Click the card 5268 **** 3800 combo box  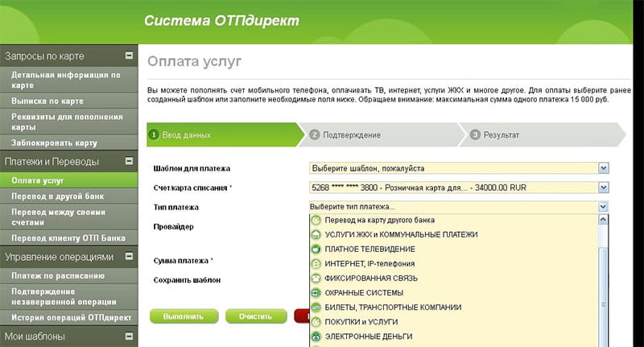pyautogui.click(x=459, y=188)
